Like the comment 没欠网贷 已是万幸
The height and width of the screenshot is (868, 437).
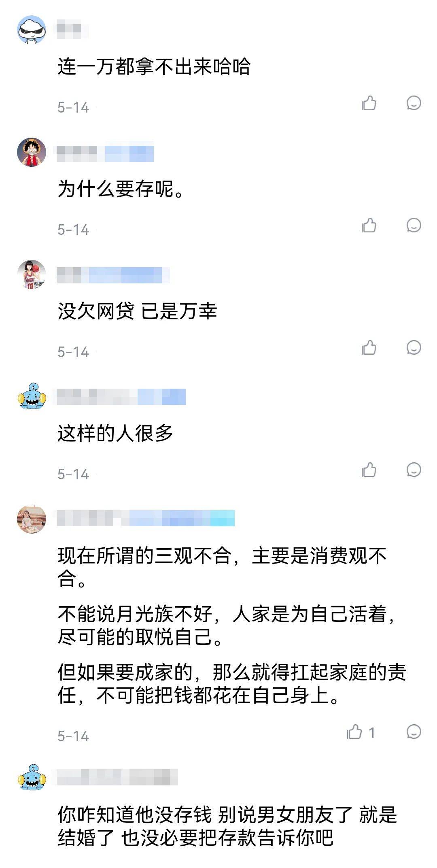point(369,348)
